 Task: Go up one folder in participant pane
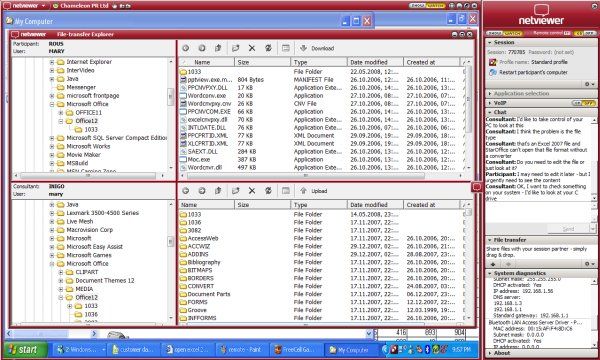[218, 48]
